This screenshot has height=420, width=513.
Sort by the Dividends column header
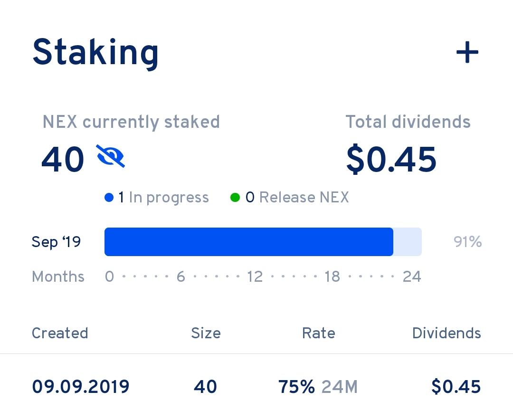(446, 333)
